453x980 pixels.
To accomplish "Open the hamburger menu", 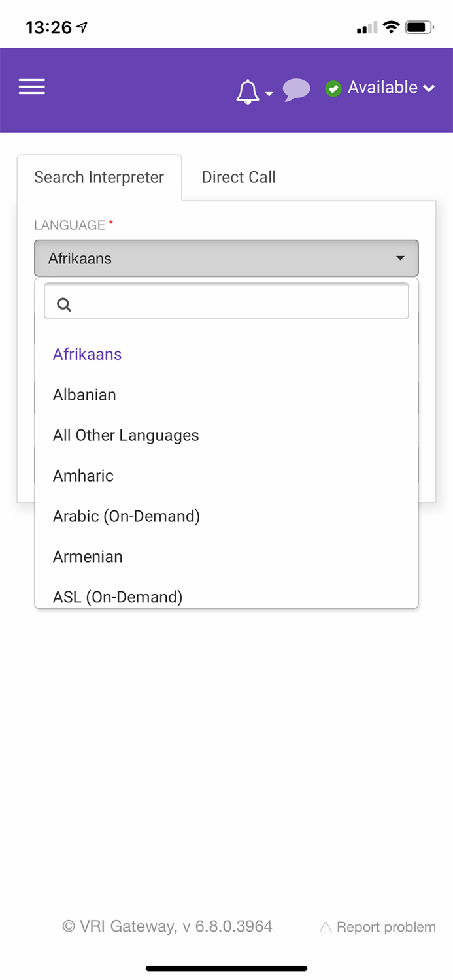I will click(x=31, y=87).
